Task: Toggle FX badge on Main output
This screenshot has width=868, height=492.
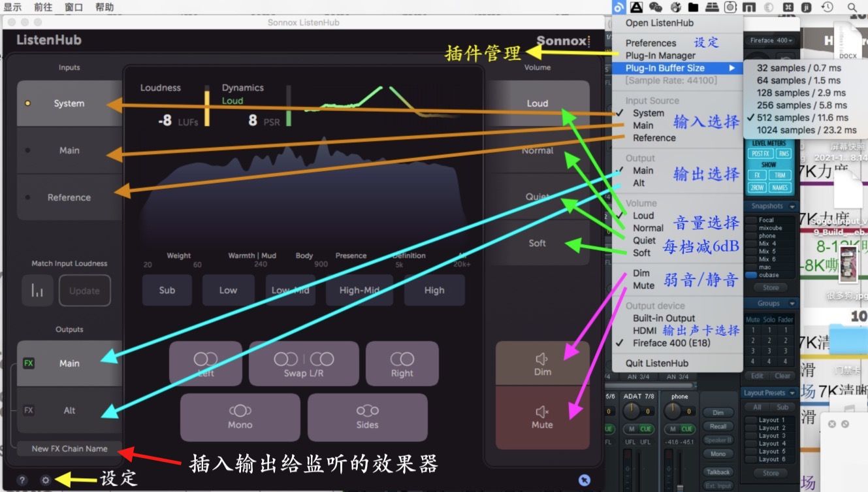Action: tap(28, 363)
